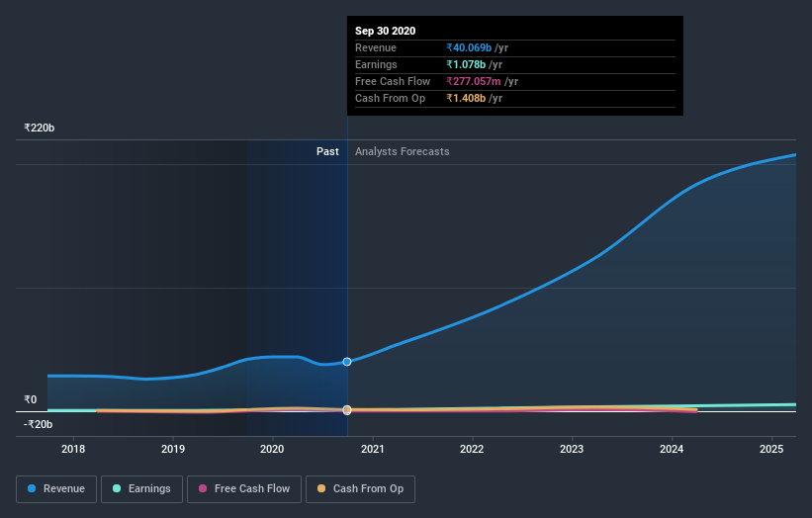The width and height of the screenshot is (812, 518).
Task: Click the Analysts Forecasts label
Action: tap(403, 151)
